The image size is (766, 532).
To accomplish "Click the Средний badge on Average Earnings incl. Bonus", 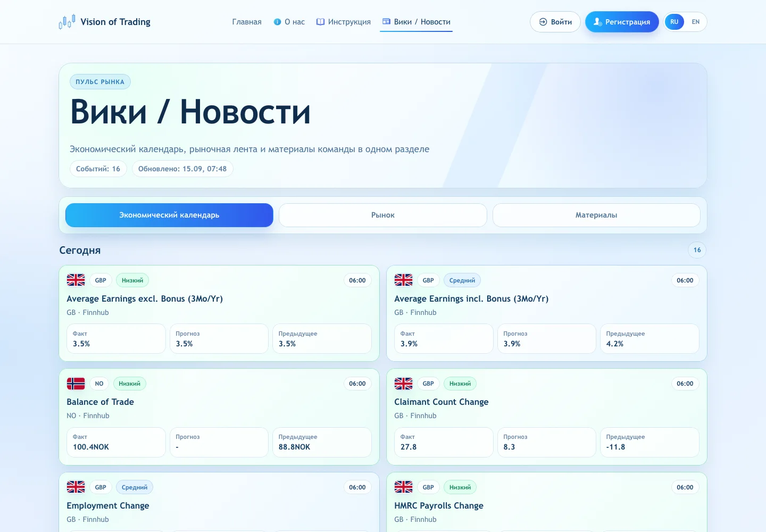I will pyautogui.click(x=462, y=280).
